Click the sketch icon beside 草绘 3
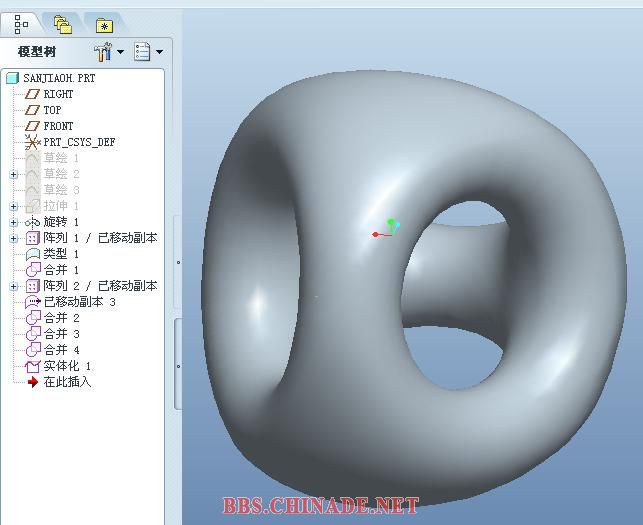The height and width of the screenshot is (525, 643). point(32,190)
